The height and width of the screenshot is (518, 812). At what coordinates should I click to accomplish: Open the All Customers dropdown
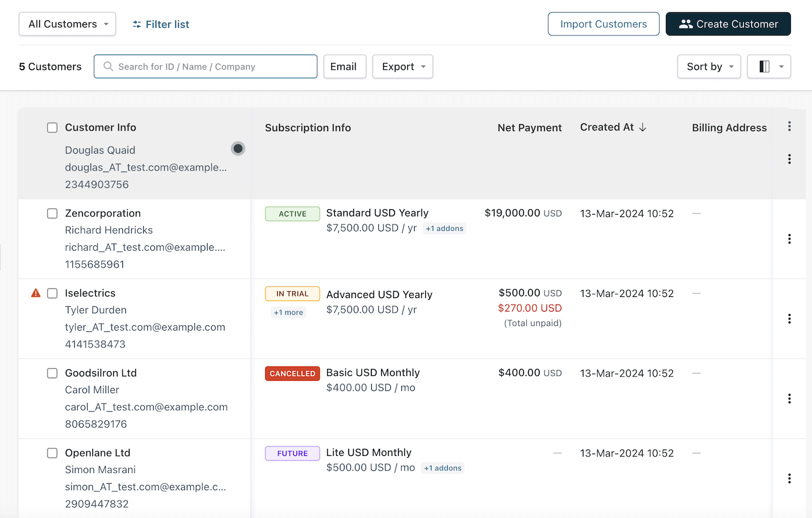tap(67, 24)
